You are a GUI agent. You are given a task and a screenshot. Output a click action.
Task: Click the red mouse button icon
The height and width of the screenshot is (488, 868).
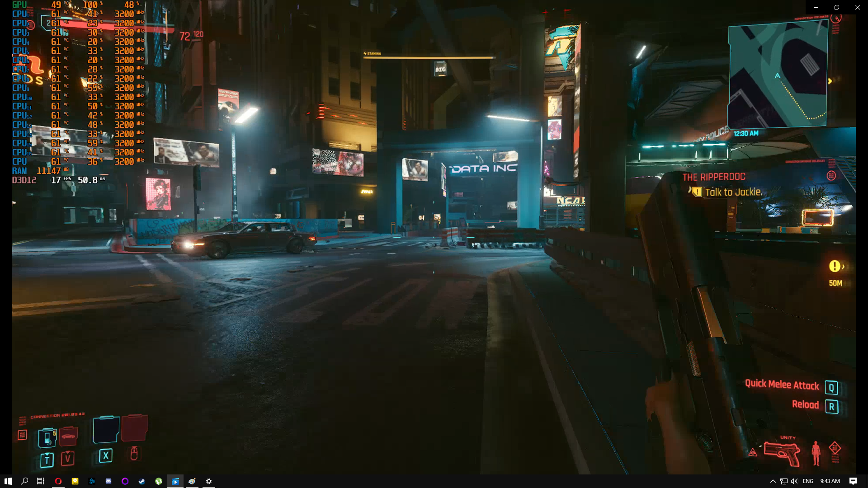134,453
